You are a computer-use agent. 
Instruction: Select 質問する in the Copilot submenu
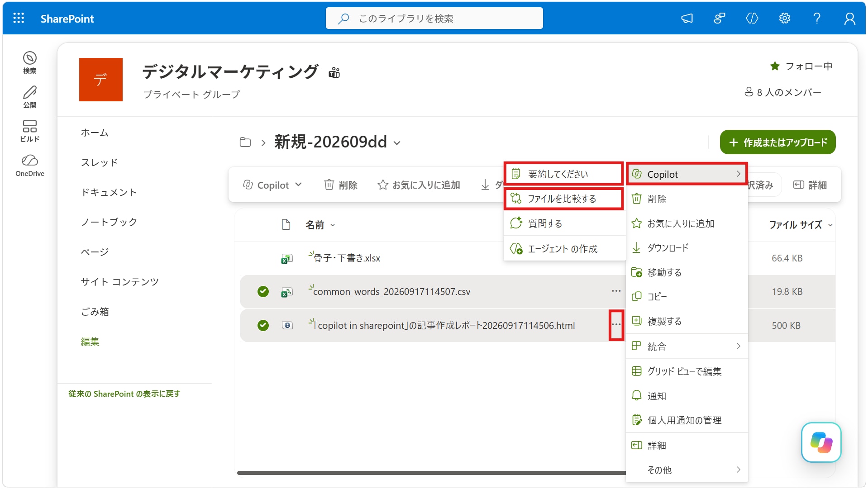pos(564,223)
